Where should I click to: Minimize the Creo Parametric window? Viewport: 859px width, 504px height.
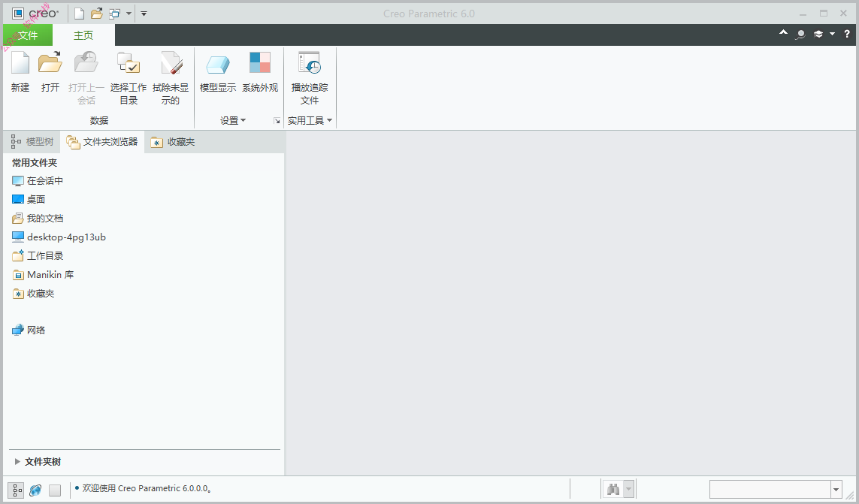pos(803,14)
